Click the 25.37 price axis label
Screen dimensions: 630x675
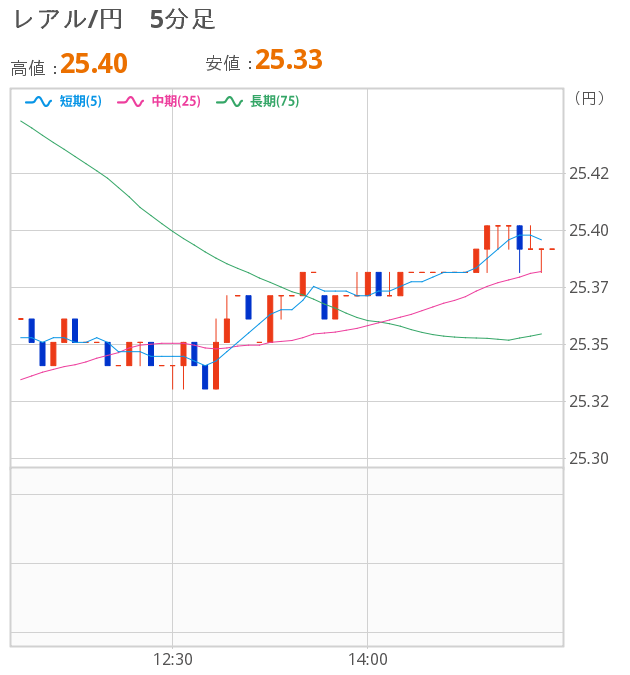[x=589, y=288]
